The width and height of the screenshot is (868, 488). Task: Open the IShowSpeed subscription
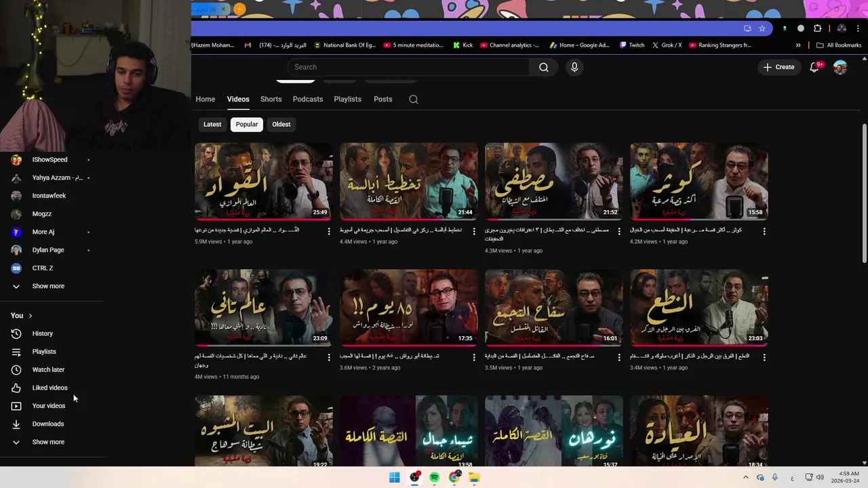click(x=50, y=160)
